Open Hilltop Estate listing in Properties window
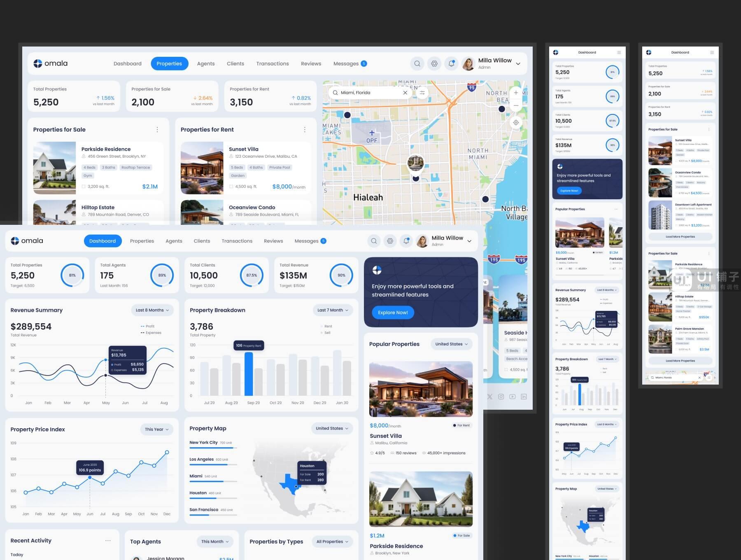 98,212
